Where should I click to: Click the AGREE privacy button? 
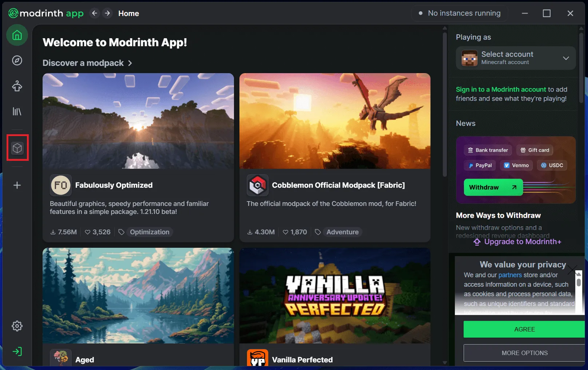click(524, 329)
